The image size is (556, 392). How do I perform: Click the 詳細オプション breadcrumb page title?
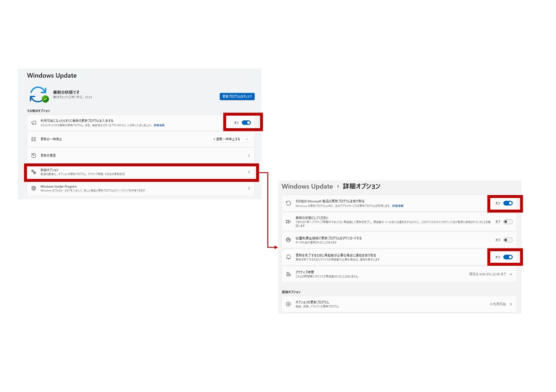pyautogui.click(x=361, y=186)
